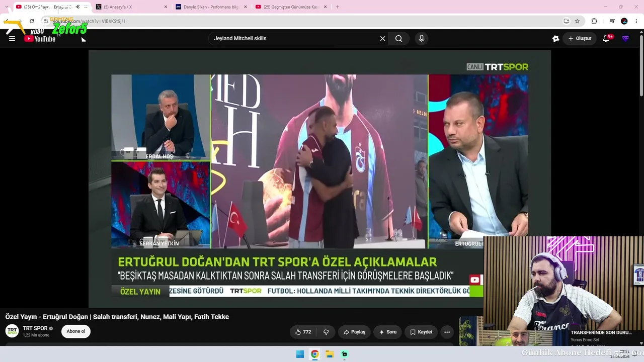Click the video title Özel Yayın - Ertuğrul Doğan
Viewport: 644px width, 362px height.
coord(117,317)
